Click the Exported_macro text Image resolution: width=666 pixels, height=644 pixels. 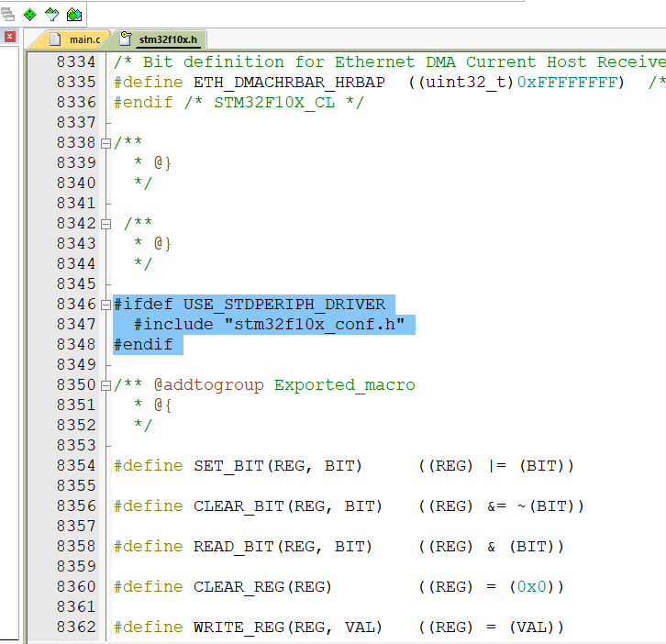(x=345, y=385)
